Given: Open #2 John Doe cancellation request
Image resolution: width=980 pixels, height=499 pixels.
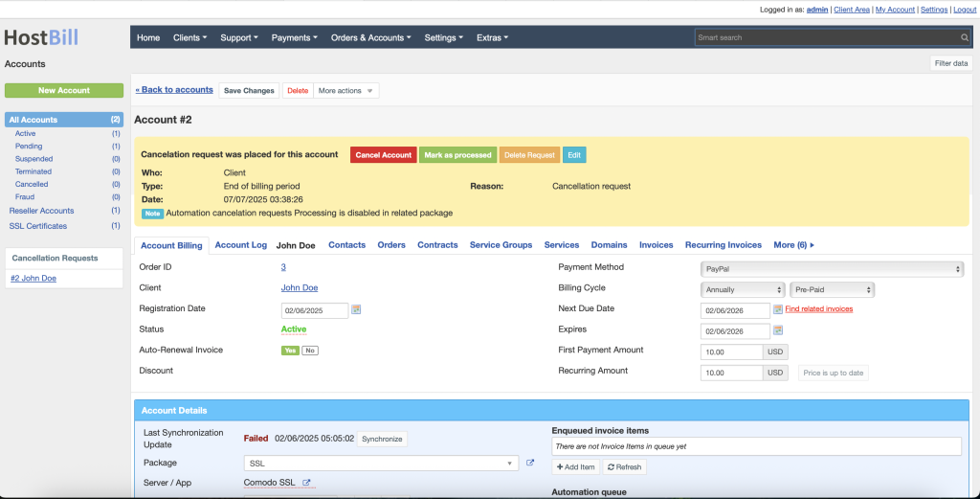Looking at the screenshot, I should click(33, 279).
